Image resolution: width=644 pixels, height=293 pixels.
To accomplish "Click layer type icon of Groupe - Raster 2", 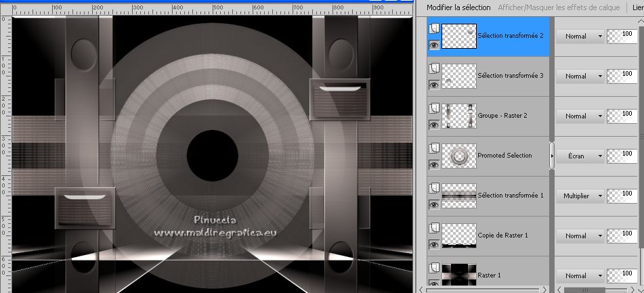I will pos(434,108).
